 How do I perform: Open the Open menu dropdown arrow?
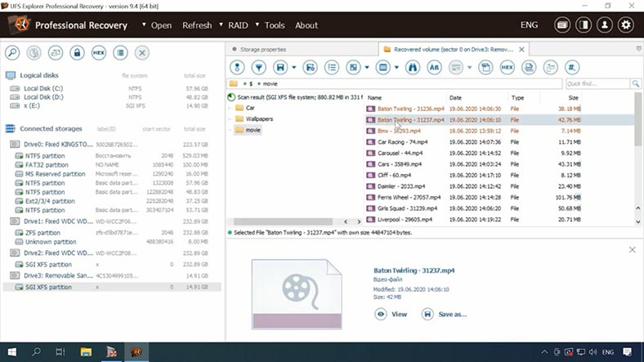144,25
